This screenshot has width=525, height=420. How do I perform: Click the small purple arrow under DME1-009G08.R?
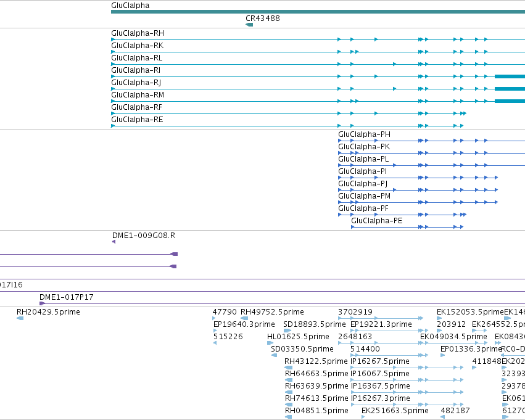[x=114, y=242]
